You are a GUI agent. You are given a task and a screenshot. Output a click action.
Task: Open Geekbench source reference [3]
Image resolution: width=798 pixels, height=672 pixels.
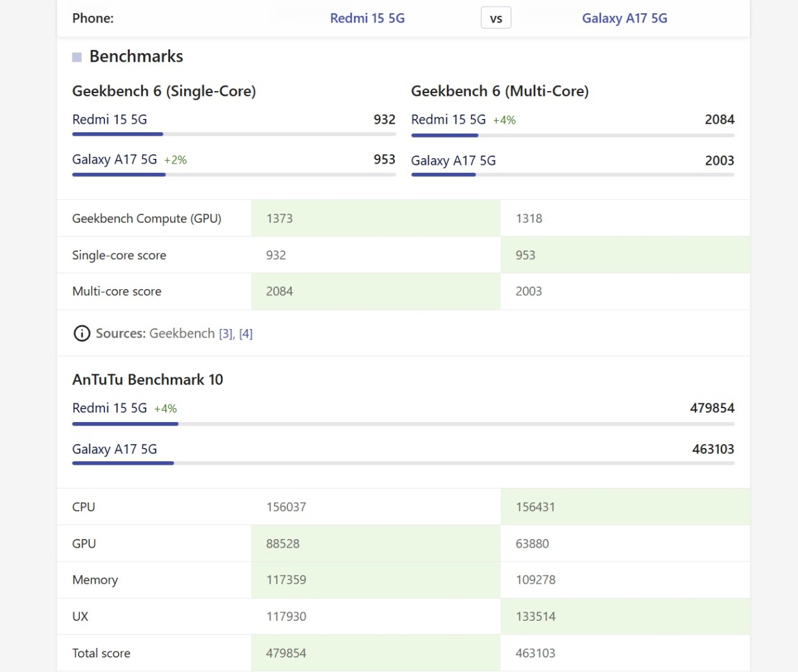point(225,334)
